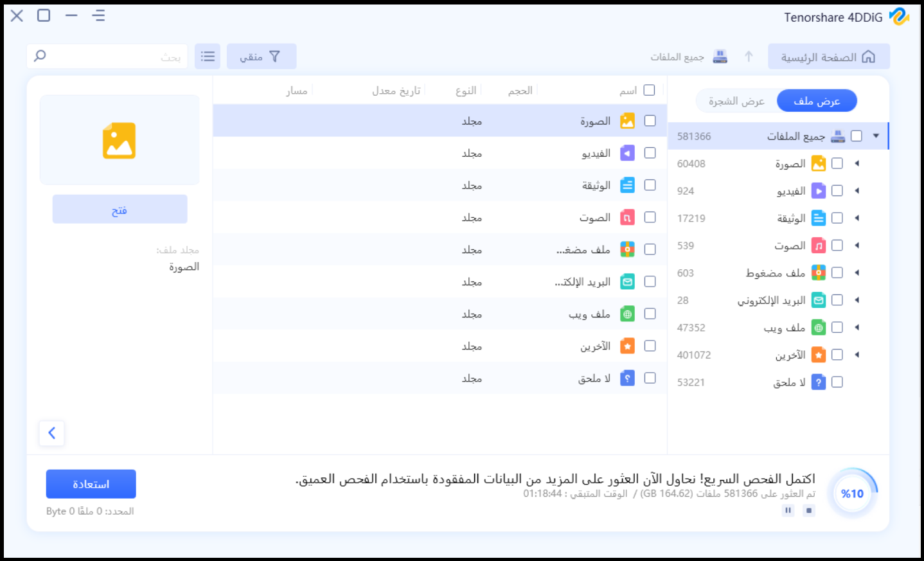Tick جميع الملفات checkbox in sidebar
The height and width of the screenshot is (561, 924).
pos(857,136)
